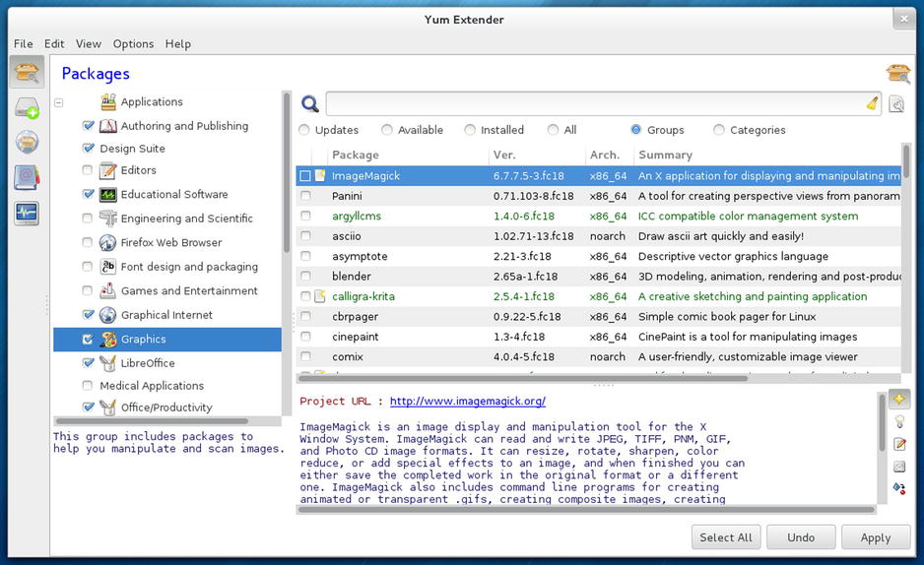Click the Undo button
The image size is (924, 565).
(801, 537)
